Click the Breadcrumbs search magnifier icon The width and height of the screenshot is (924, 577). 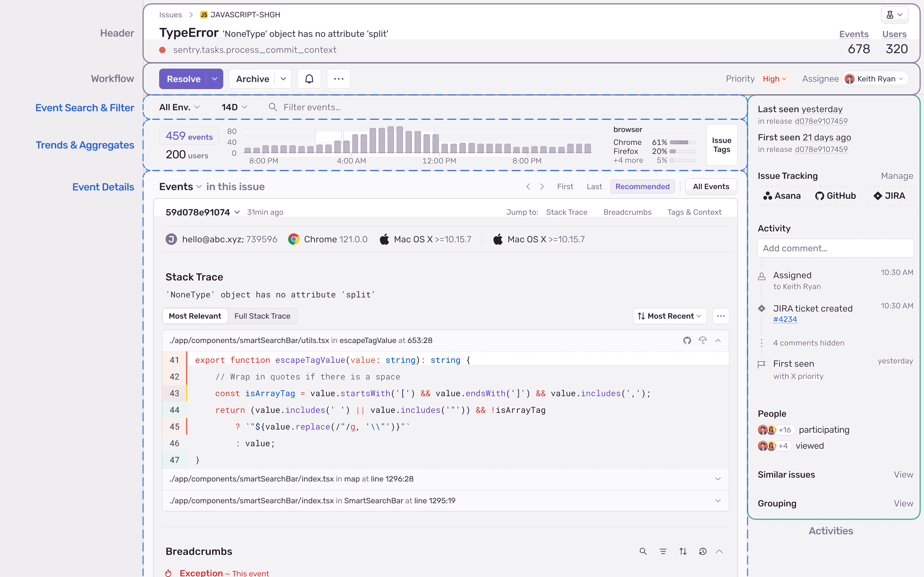[x=643, y=551]
